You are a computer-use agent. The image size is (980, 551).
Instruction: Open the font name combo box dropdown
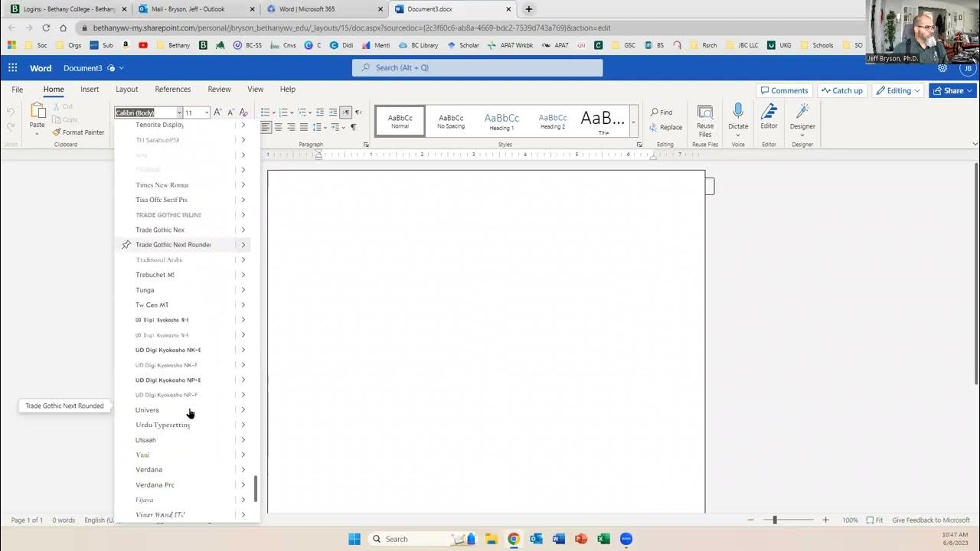pos(179,112)
